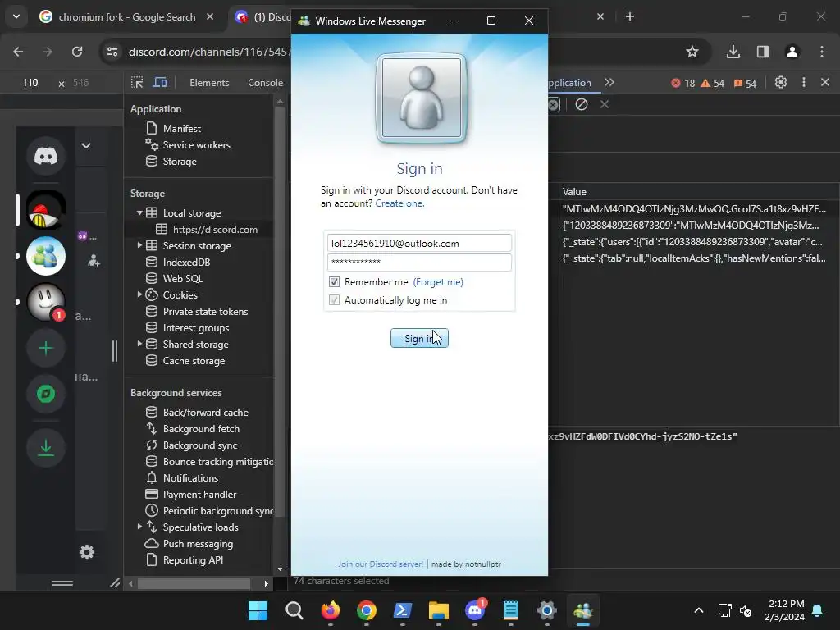Screen dimensions: 840x630
Task: Open the Messenger-buddies server icon
Action: (46, 256)
